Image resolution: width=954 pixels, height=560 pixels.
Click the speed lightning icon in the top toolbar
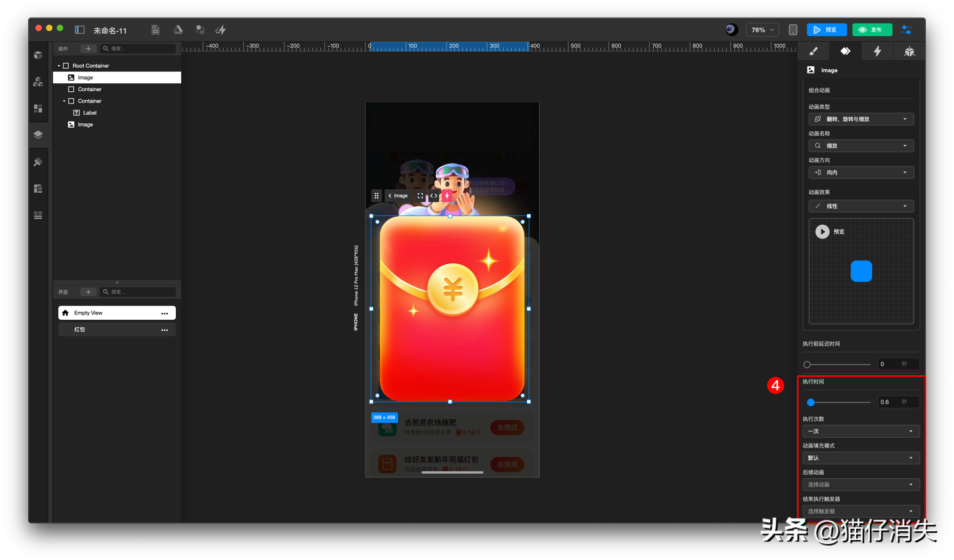tap(221, 30)
